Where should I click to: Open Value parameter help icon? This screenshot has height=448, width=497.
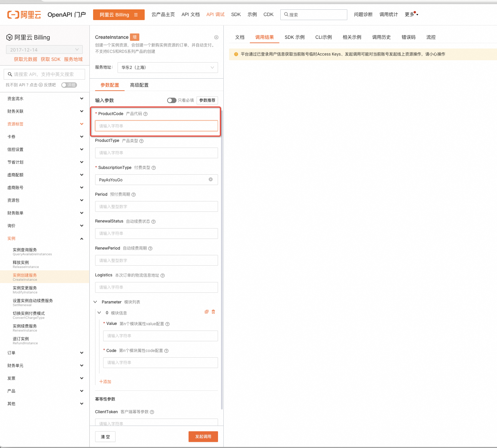(x=167, y=324)
